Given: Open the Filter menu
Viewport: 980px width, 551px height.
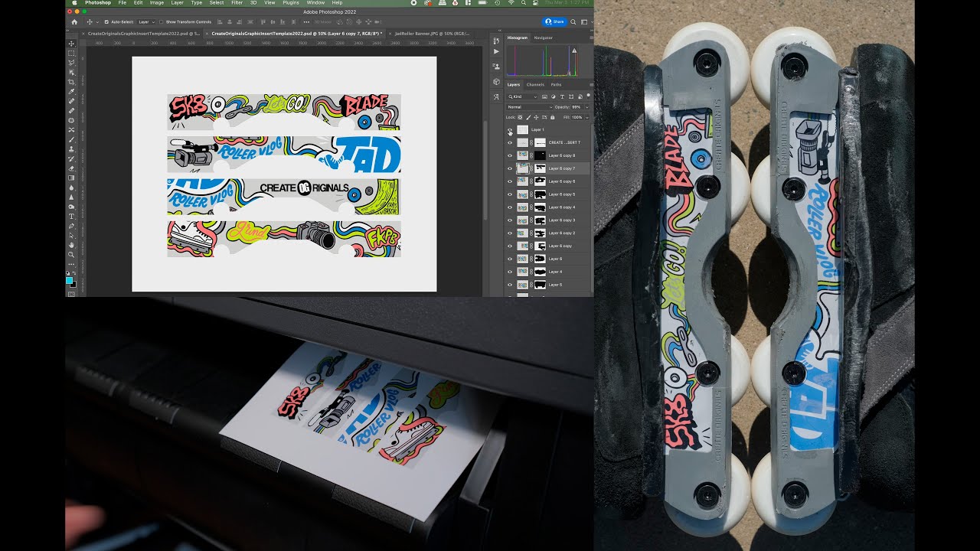Looking at the screenshot, I should (x=237, y=3).
